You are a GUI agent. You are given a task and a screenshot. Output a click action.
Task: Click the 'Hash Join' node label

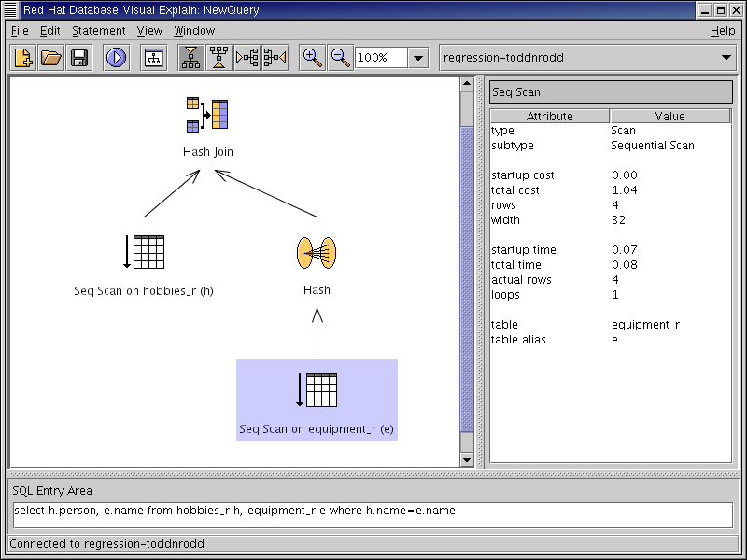tap(208, 152)
